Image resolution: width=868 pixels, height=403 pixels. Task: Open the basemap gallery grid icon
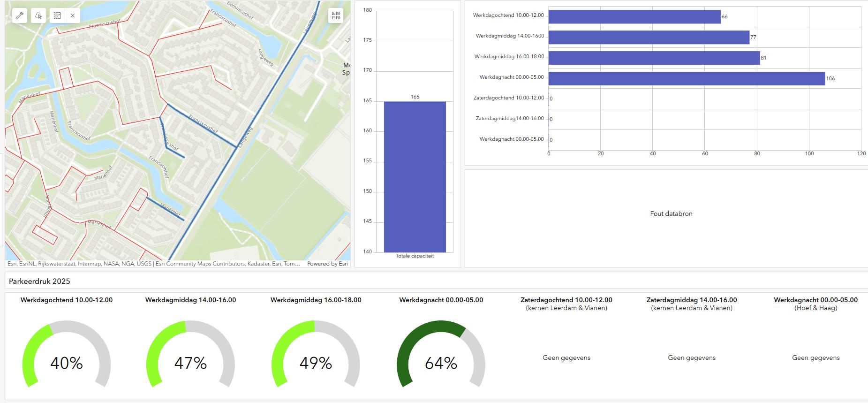pos(335,15)
